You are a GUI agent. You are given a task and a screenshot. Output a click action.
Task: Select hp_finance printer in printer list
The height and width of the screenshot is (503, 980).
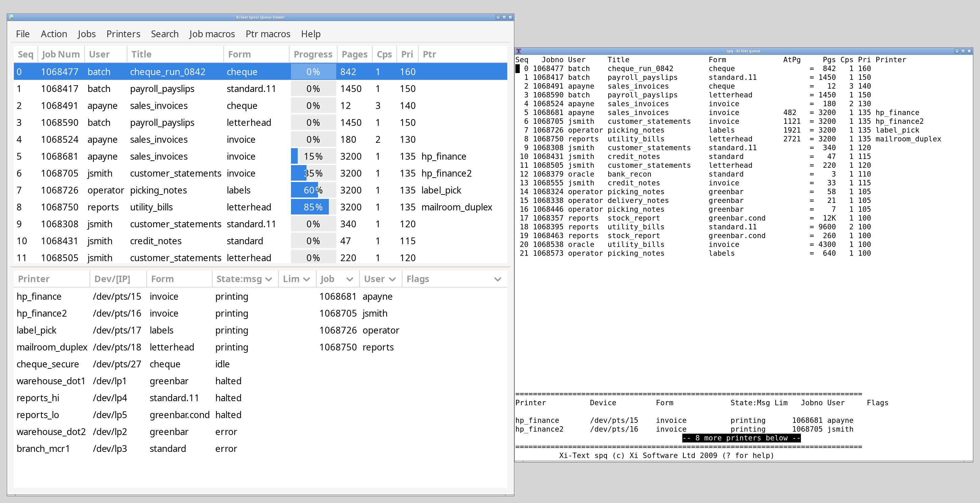[x=260, y=296]
